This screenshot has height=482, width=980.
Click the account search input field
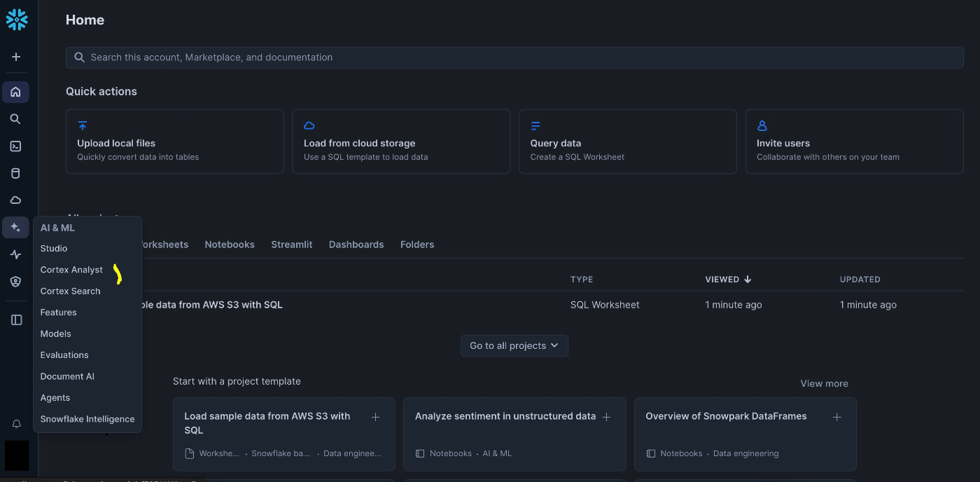[x=514, y=57]
